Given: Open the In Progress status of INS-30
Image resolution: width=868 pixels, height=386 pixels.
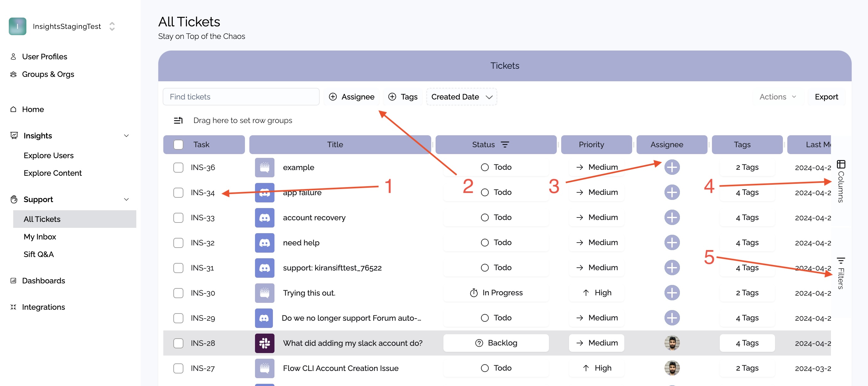Looking at the screenshot, I should coord(496,293).
